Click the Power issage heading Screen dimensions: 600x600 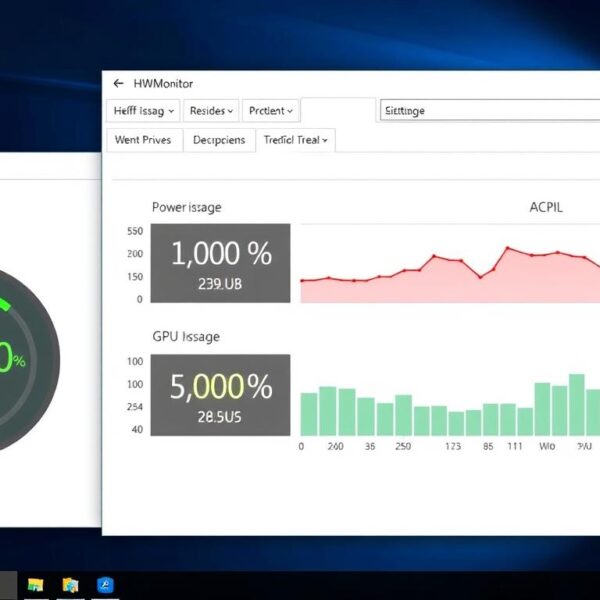pos(187,207)
